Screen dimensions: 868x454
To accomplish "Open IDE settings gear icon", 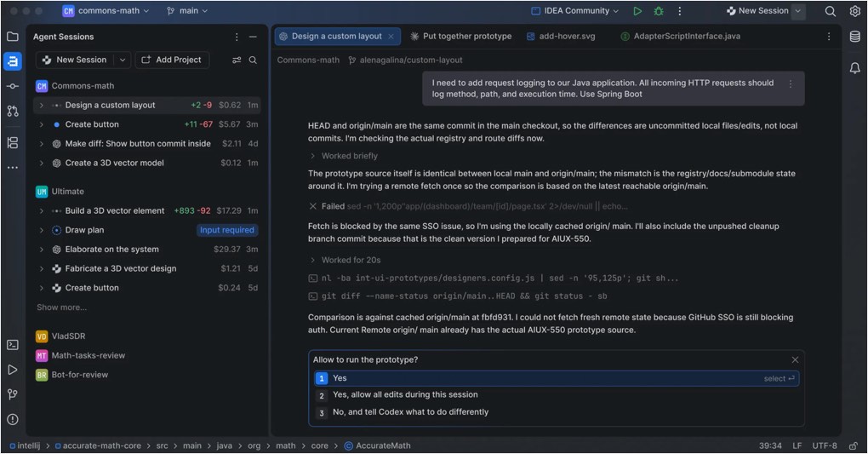I will pyautogui.click(x=854, y=10).
